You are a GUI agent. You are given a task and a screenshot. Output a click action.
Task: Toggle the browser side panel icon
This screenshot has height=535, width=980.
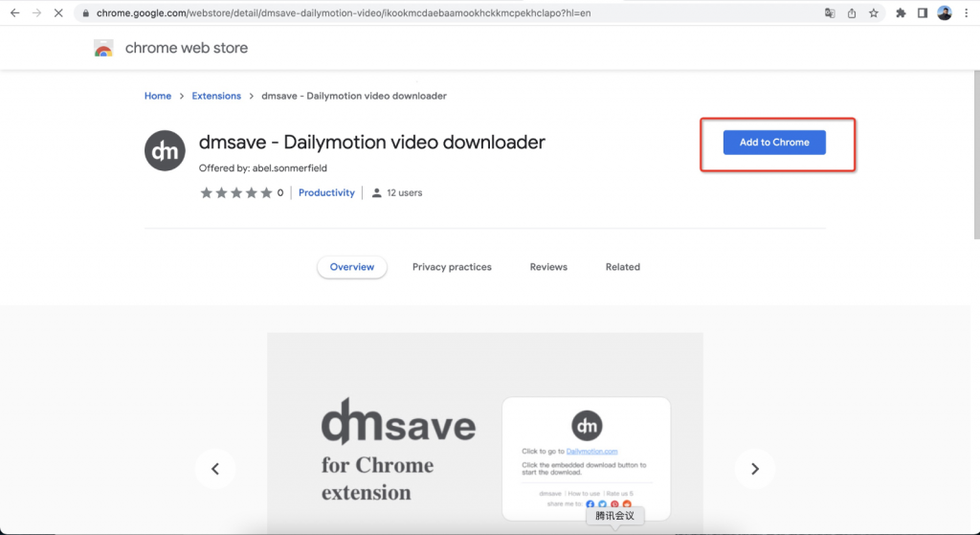point(923,13)
